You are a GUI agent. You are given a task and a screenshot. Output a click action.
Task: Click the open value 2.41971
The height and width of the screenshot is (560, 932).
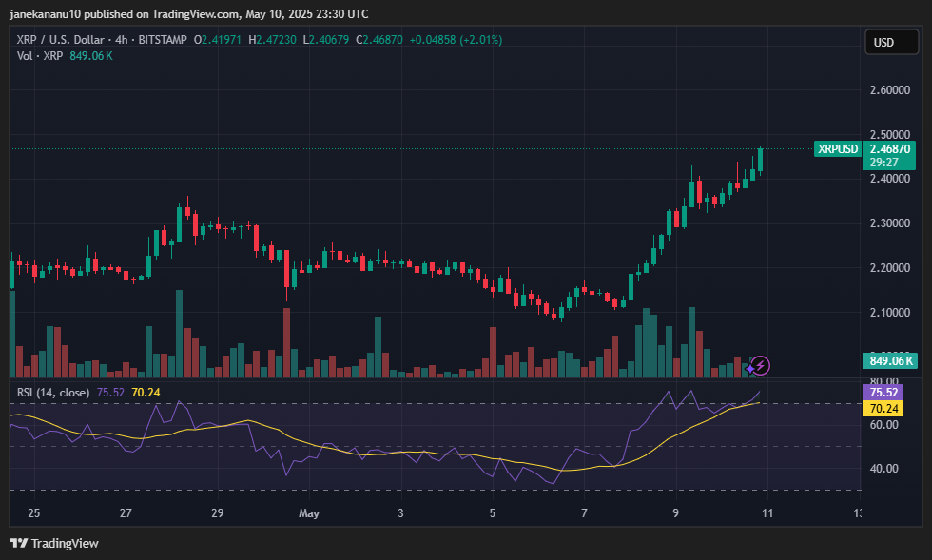[x=221, y=40]
